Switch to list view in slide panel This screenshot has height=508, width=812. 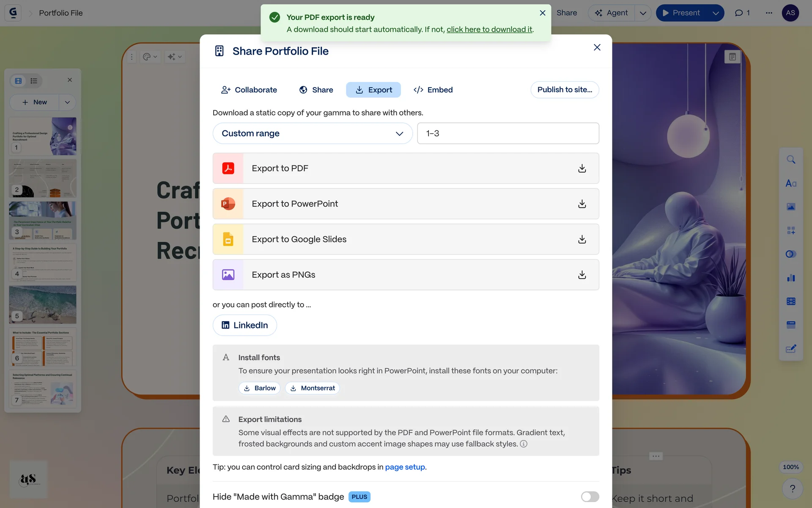(x=34, y=81)
